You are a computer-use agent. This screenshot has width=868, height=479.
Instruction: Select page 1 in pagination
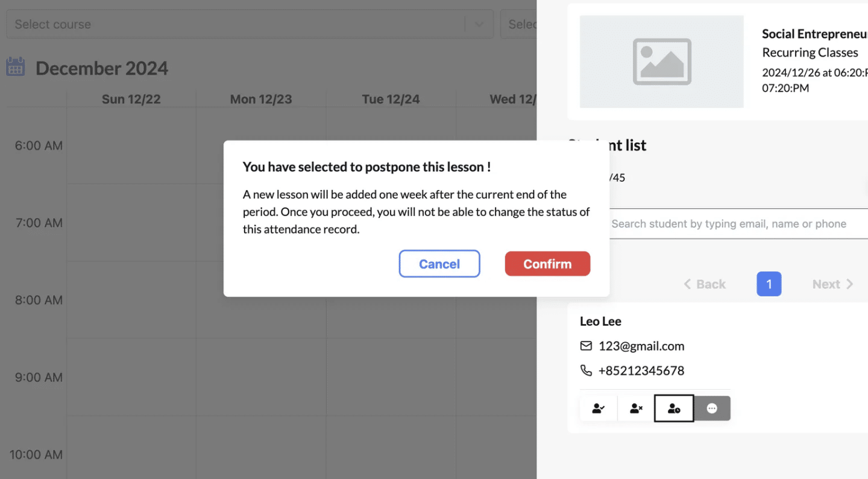pyautogui.click(x=769, y=284)
